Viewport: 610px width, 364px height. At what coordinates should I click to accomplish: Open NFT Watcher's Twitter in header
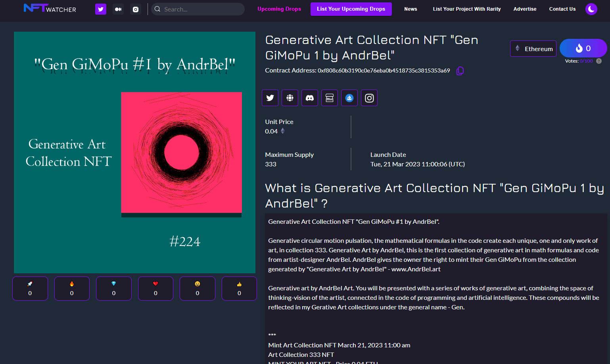coord(101,9)
